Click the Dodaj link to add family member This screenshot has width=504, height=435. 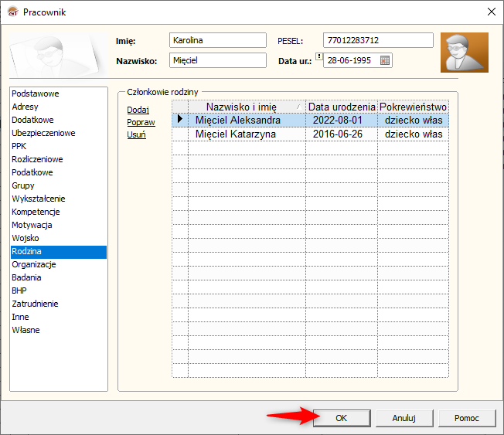(138, 110)
